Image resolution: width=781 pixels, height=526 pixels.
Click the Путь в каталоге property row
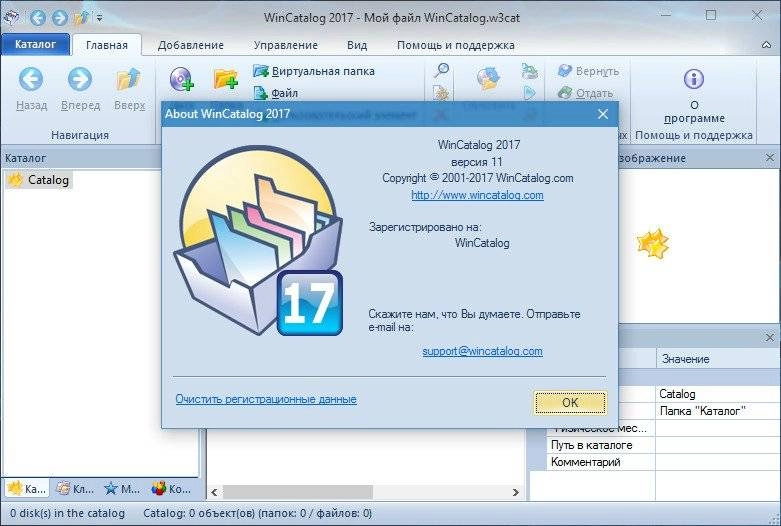click(664, 445)
